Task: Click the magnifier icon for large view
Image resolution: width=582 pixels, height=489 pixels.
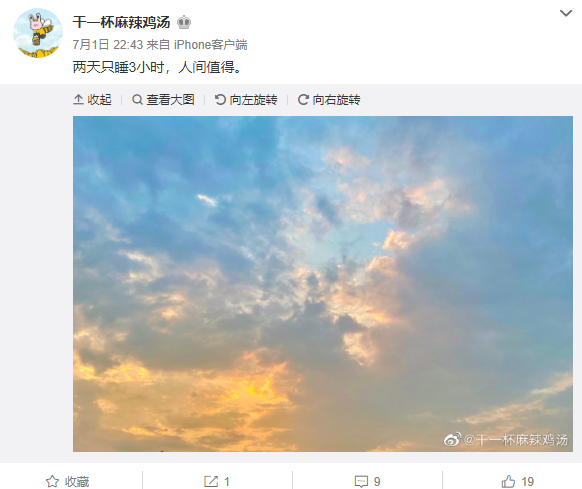Action: click(137, 100)
